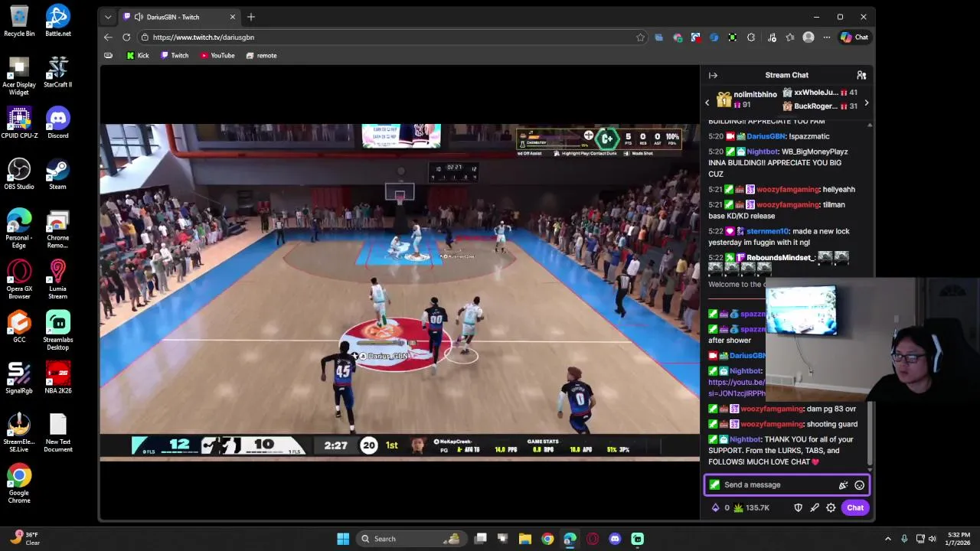
Task: Bookmark page with star icon
Action: point(640,37)
